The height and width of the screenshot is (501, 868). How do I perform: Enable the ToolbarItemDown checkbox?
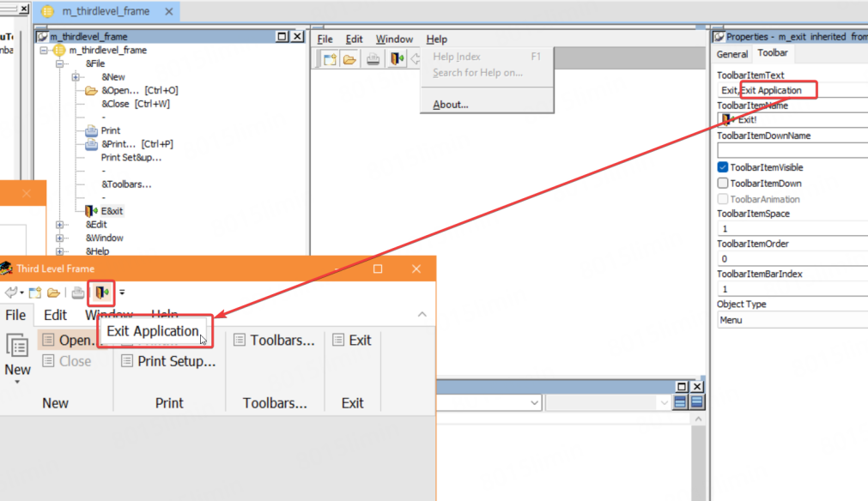723,183
